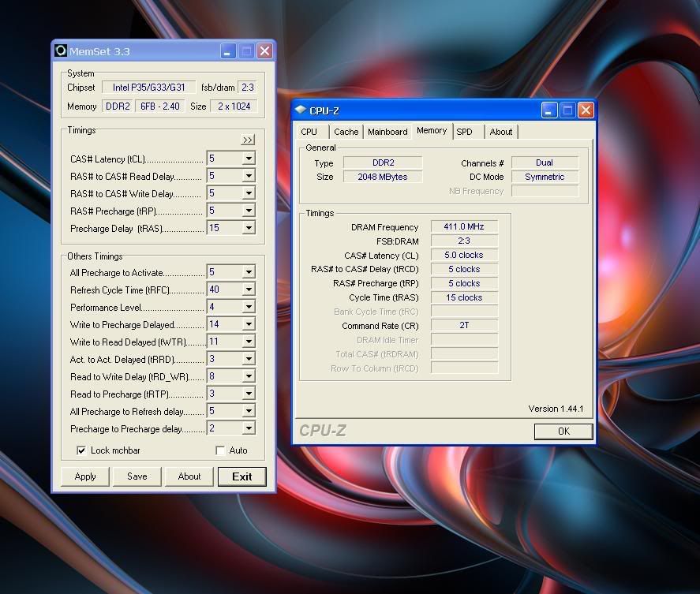Click the About button in MemSet

[189, 476]
